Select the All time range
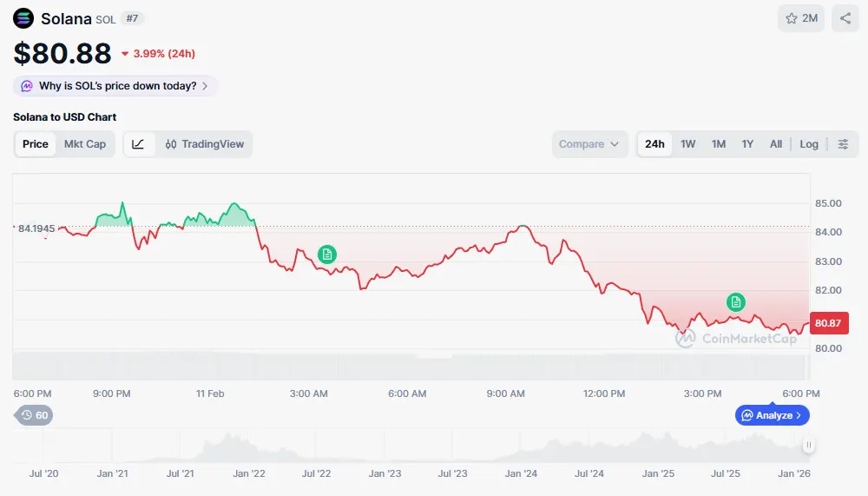Image resolution: width=868 pixels, height=496 pixels. pyautogui.click(x=776, y=144)
